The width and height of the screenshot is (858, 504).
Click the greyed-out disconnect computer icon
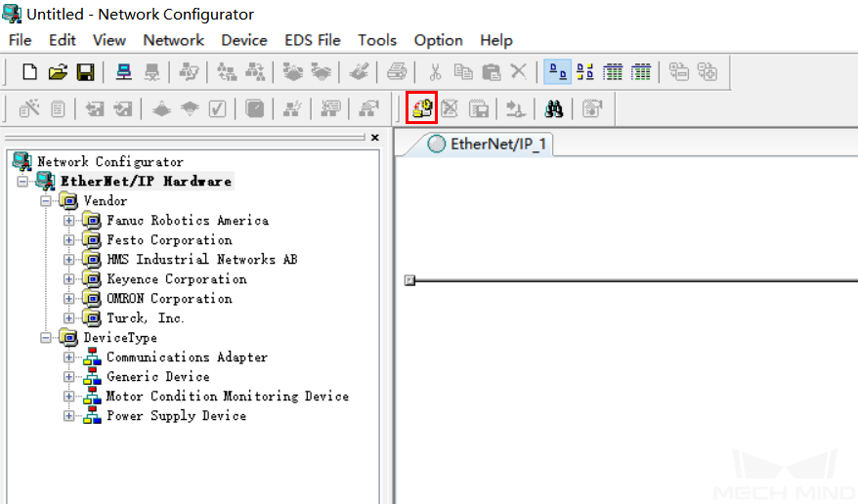pyautogui.click(x=152, y=71)
